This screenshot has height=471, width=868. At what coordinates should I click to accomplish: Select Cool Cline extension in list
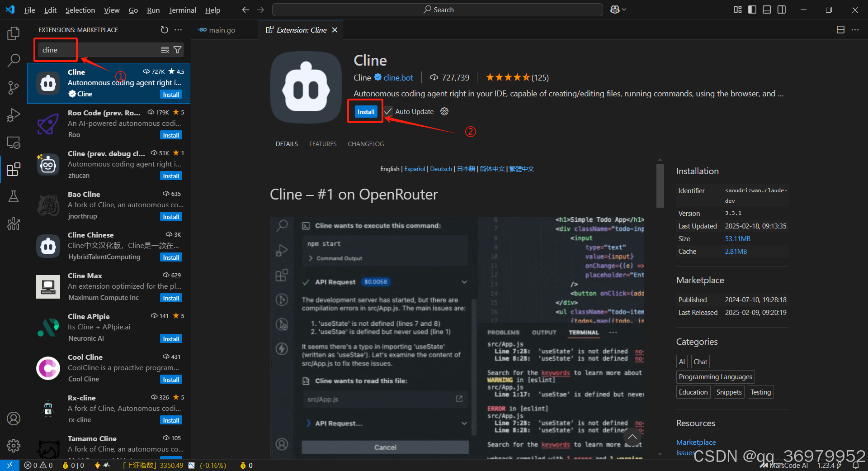point(108,368)
